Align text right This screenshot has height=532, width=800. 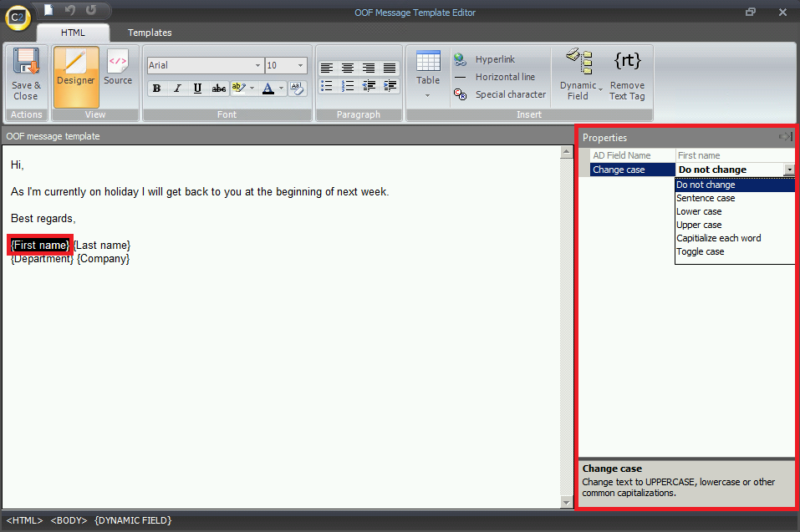369,68
